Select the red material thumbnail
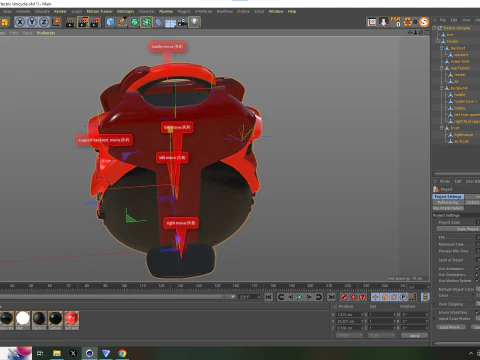Viewport: 480px width, 360px height. tap(72, 318)
